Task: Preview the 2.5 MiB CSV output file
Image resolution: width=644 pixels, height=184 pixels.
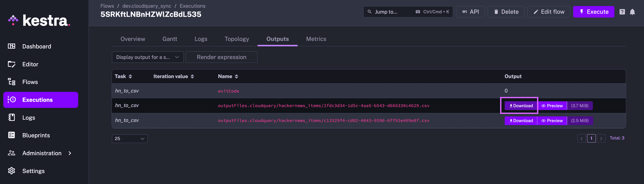Action: click(x=552, y=120)
